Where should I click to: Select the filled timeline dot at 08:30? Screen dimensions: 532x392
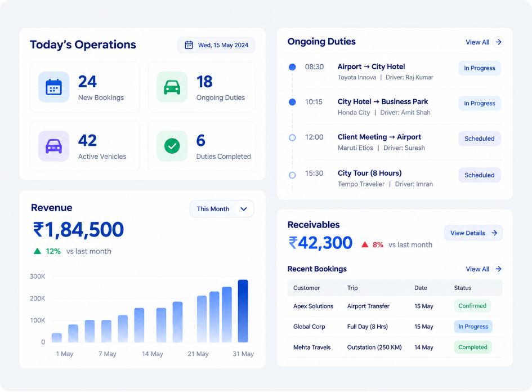(292, 67)
